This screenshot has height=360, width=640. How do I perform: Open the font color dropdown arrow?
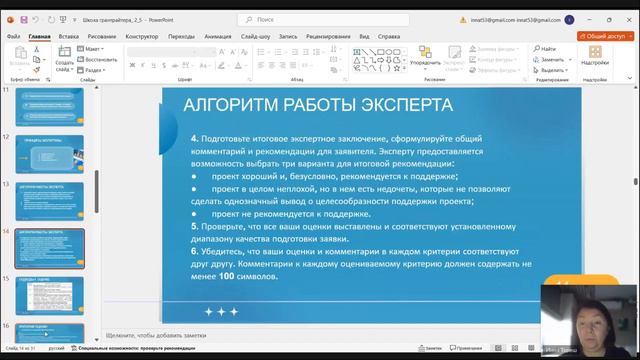click(x=246, y=65)
